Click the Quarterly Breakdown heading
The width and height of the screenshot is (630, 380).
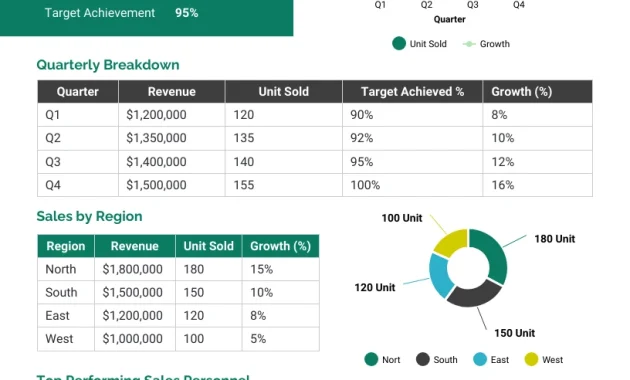tap(108, 65)
